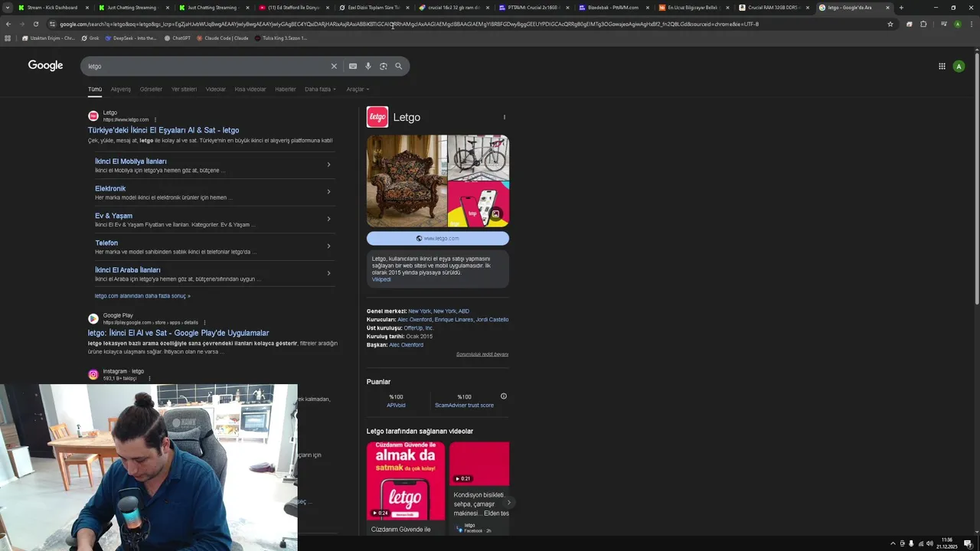
Task: Open the Araçlar tools dropdown
Action: click(x=358, y=90)
